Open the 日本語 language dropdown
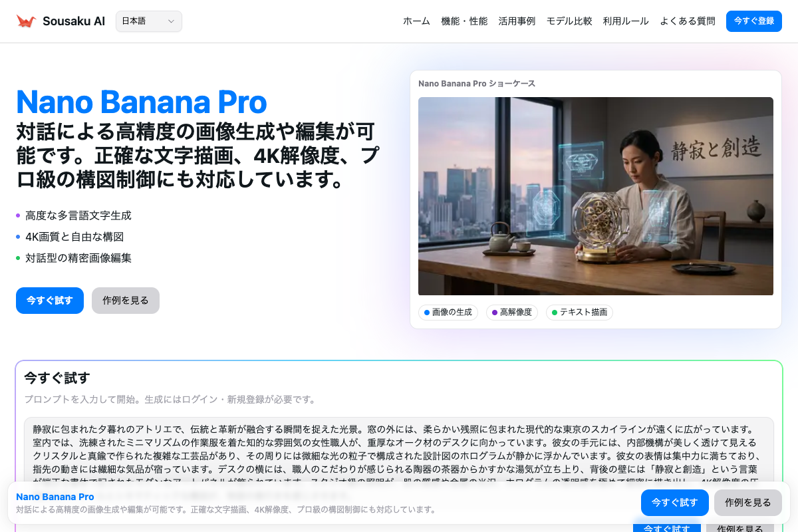The width and height of the screenshot is (798, 532). pyautogui.click(x=149, y=21)
